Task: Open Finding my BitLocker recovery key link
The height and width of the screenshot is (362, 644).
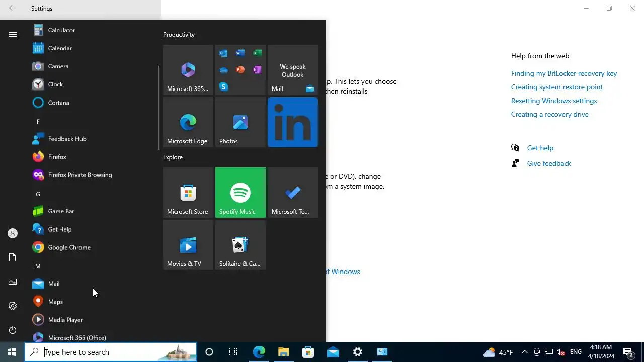Action: 564,73
